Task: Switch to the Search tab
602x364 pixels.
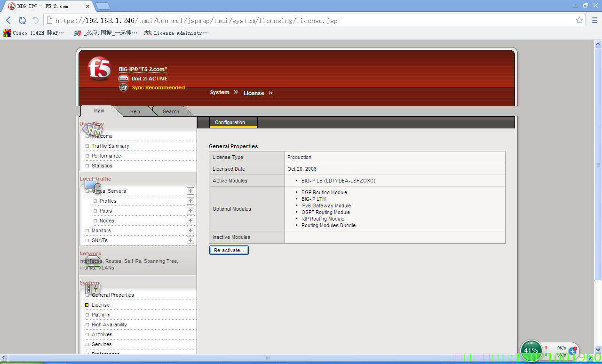Action: (x=171, y=111)
